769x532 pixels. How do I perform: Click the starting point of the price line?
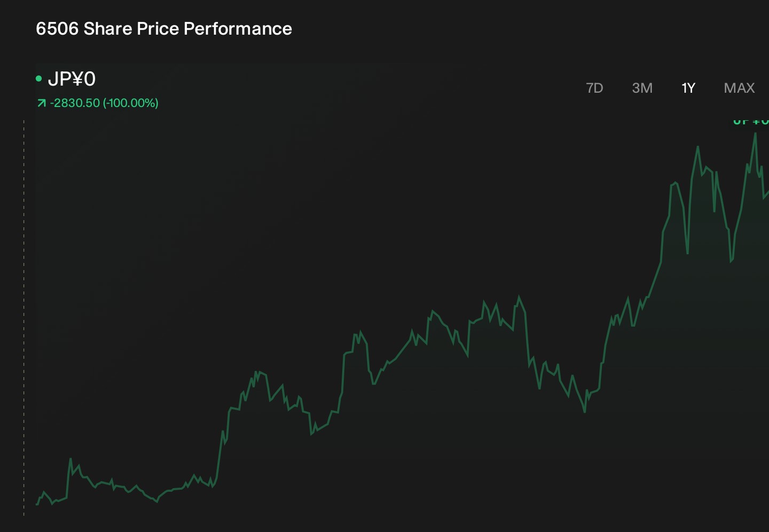(x=36, y=504)
